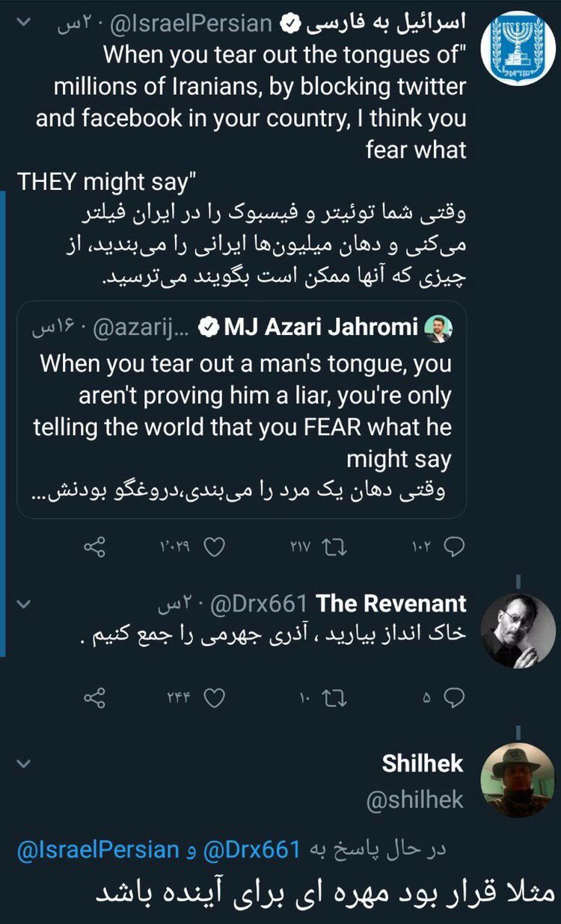Viewport: 561px width, 924px height.
Task: Expand options for the IsraelPersian tweet
Action: [22, 24]
